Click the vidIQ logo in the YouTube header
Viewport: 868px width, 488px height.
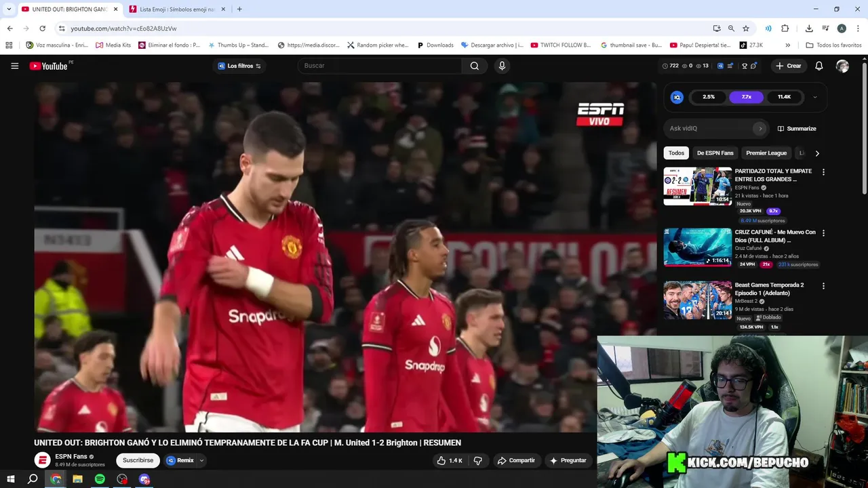tap(720, 66)
